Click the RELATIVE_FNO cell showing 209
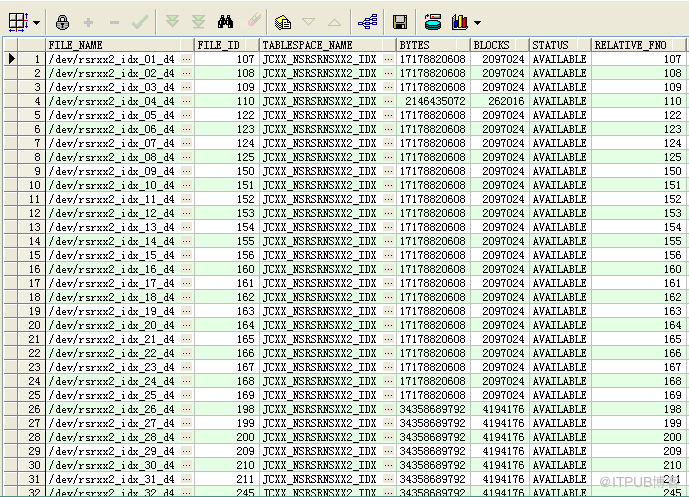689x497 pixels. coord(638,451)
